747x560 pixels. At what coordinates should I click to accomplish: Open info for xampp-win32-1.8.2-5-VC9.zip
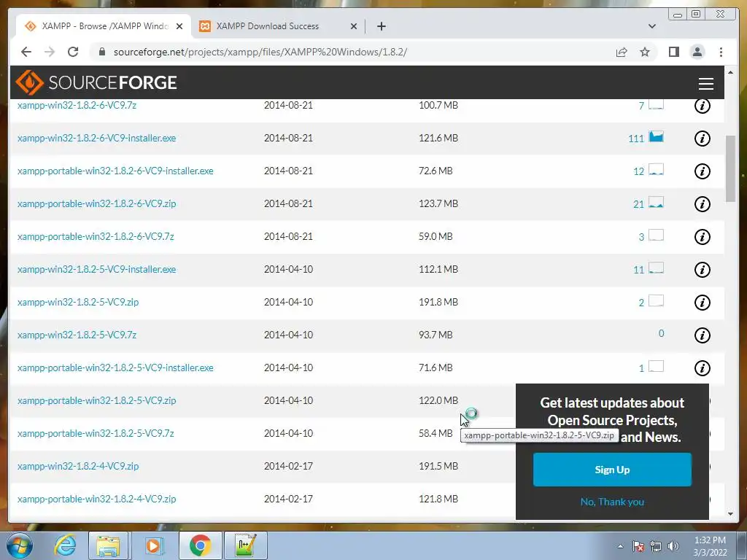703,303
